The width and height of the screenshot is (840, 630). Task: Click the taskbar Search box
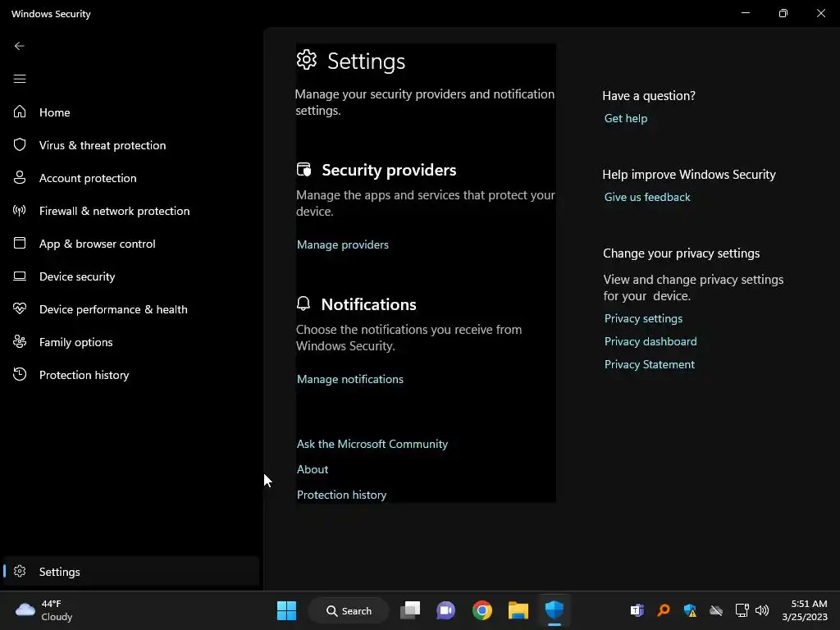(349, 610)
